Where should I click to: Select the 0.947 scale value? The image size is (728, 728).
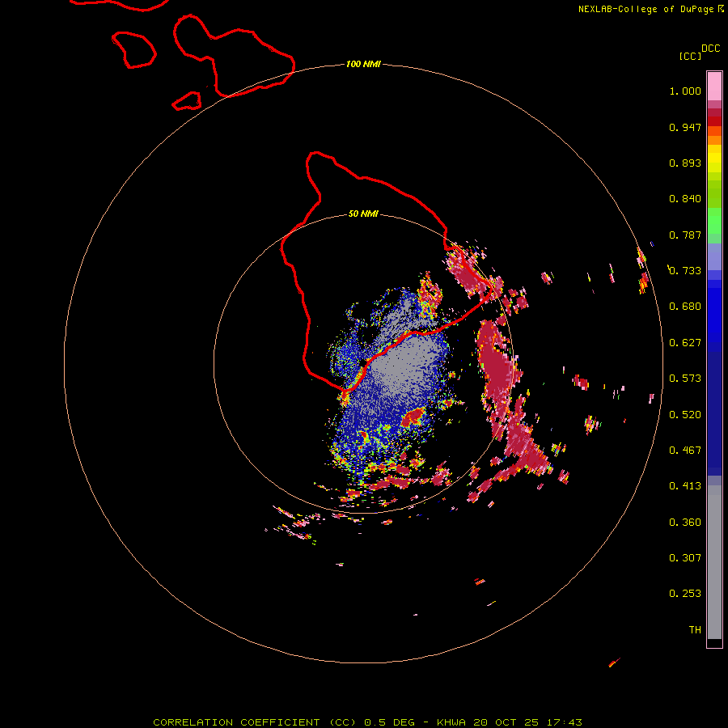[685, 127]
